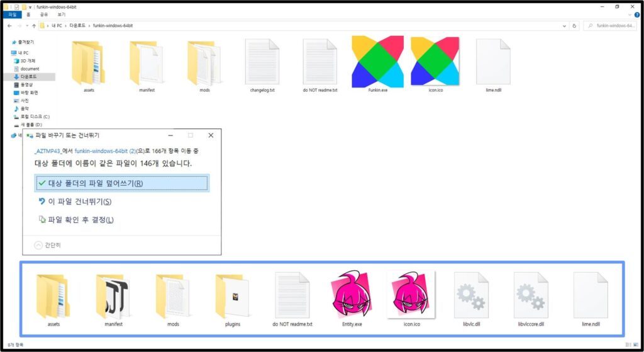
Task: Go forward with the right arrow
Action: [x=19, y=25]
